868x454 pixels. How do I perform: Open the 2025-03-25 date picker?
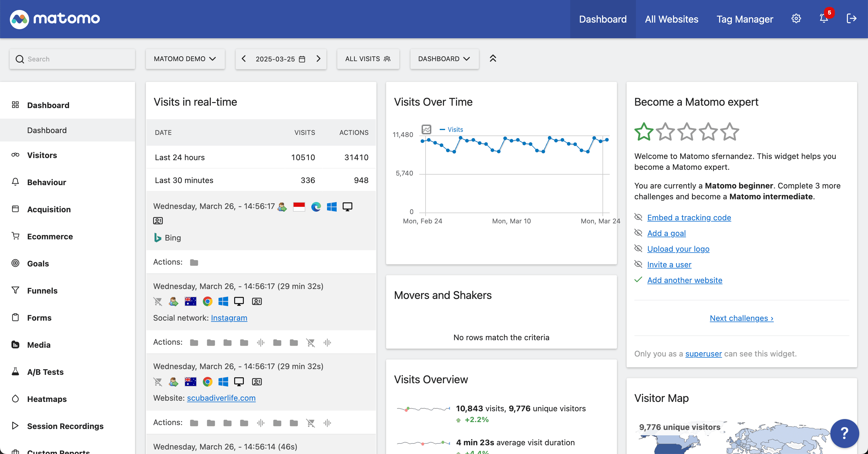click(280, 59)
